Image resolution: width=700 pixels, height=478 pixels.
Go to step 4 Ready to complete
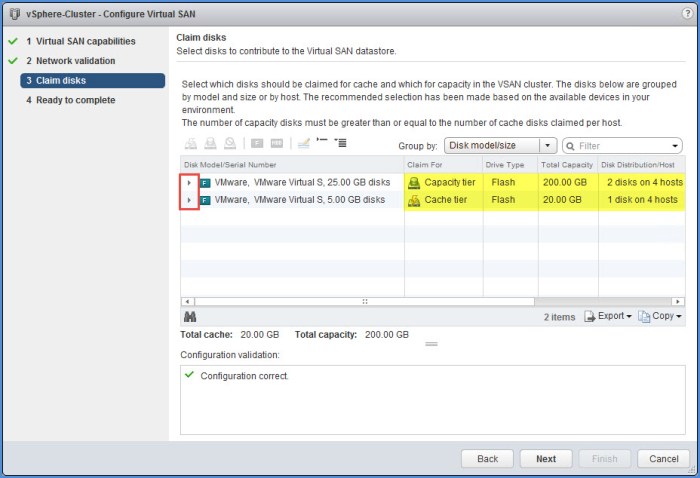pos(71,100)
